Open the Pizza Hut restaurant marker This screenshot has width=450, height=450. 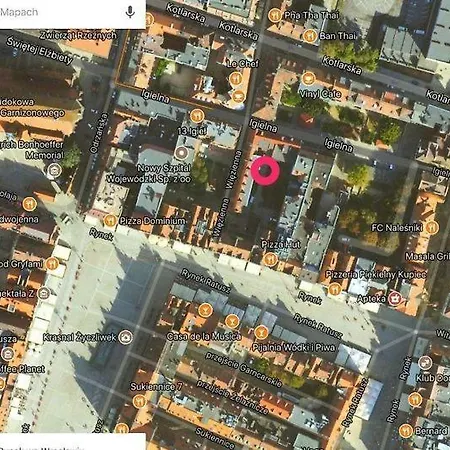(270, 259)
